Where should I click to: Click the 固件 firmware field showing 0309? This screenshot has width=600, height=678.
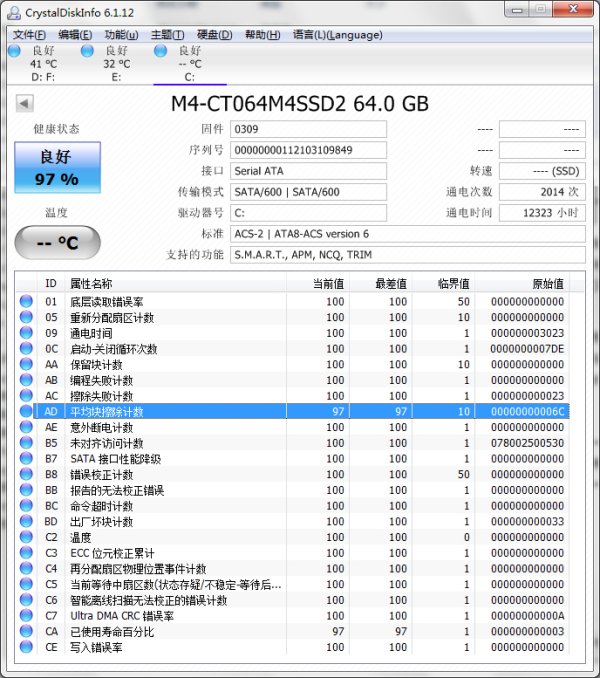click(x=308, y=129)
